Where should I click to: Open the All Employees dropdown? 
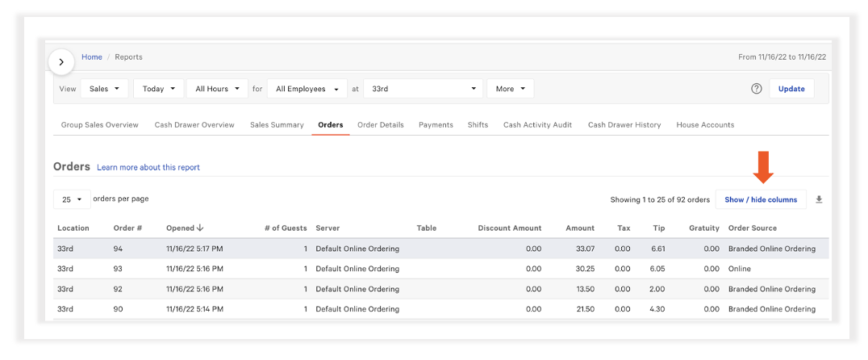pyautogui.click(x=307, y=89)
